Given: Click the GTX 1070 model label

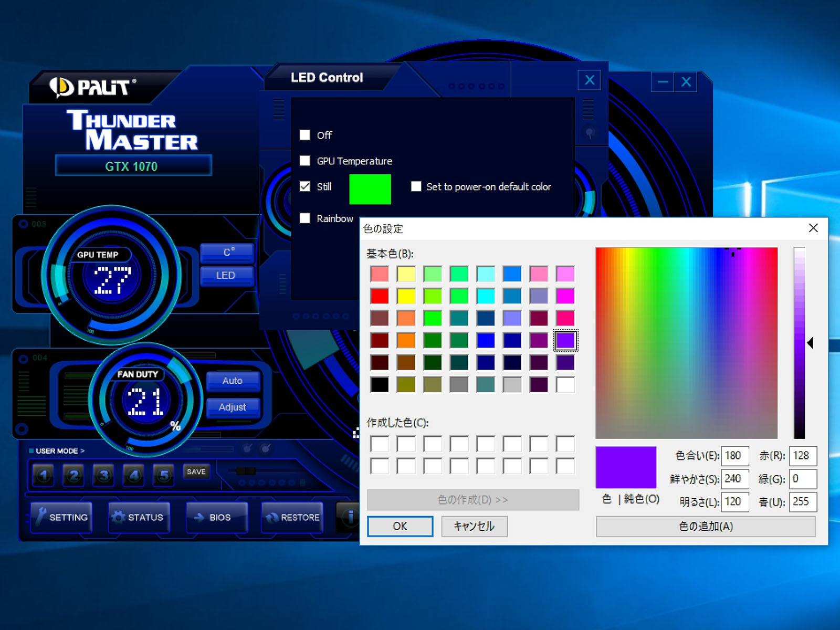Looking at the screenshot, I should tap(131, 166).
